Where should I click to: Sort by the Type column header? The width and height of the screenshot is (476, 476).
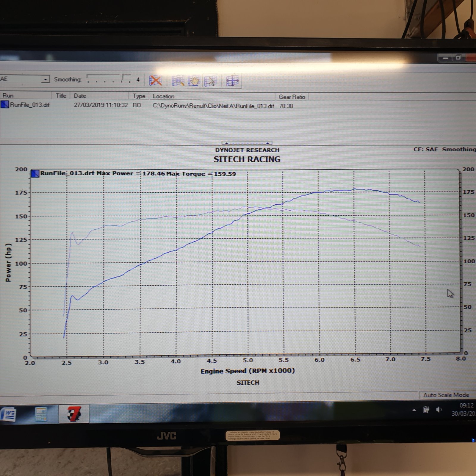139,96
